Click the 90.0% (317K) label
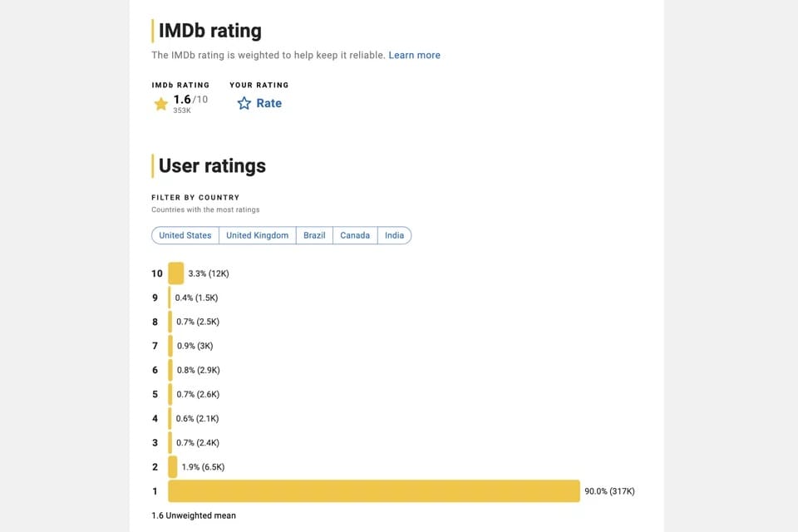 [x=609, y=491]
